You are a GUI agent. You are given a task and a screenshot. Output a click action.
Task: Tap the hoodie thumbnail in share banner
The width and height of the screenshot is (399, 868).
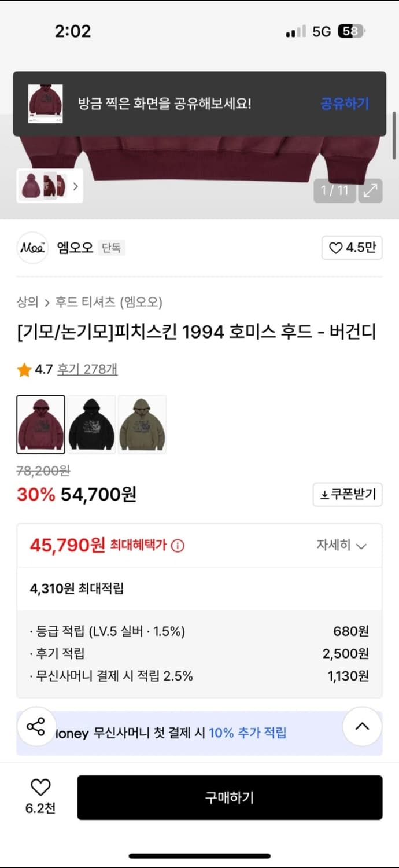46,103
